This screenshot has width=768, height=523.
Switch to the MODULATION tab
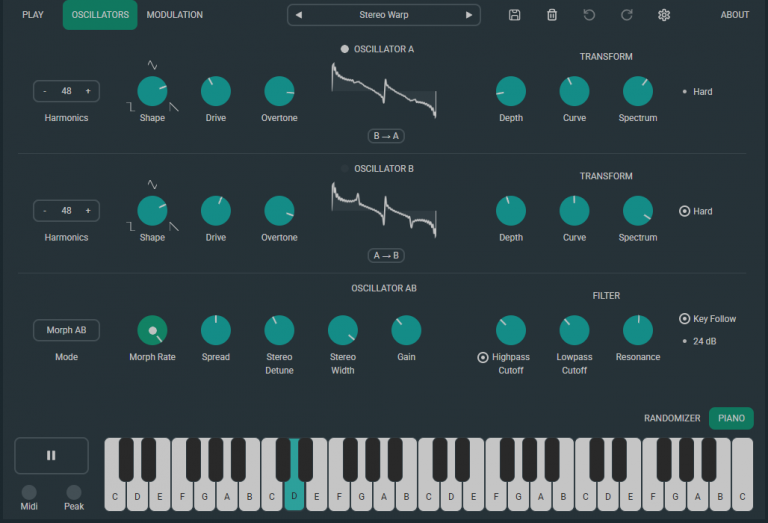(174, 15)
